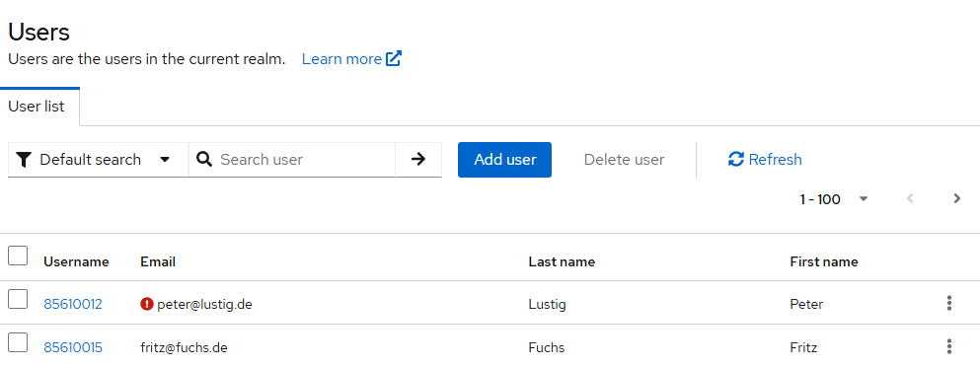Open the kebab menu for user Peter Lustig

pos(948,304)
